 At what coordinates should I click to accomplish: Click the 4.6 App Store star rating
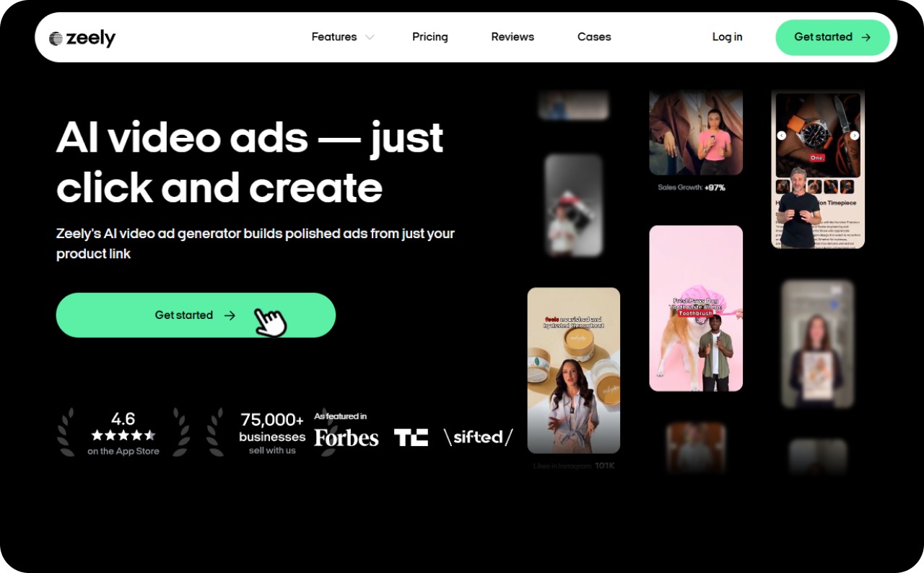click(123, 432)
